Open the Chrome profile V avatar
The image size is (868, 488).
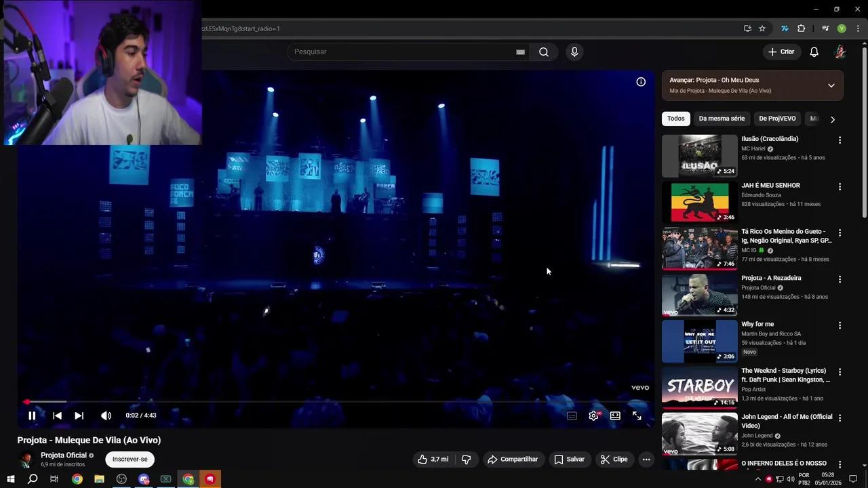(x=842, y=28)
